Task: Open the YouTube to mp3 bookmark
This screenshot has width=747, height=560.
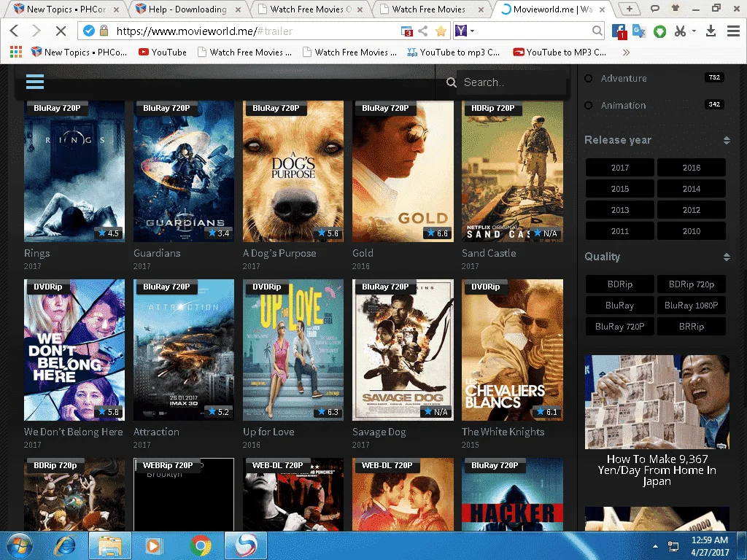Action: click(x=454, y=52)
